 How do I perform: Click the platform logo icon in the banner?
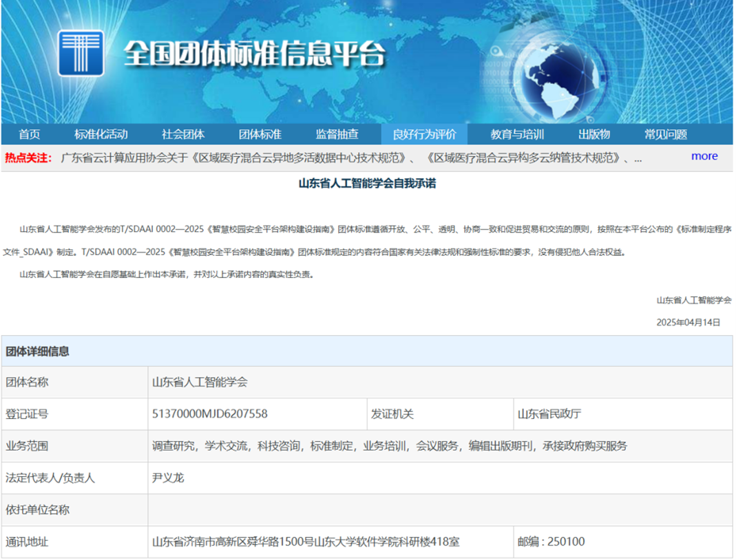tap(81, 53)
